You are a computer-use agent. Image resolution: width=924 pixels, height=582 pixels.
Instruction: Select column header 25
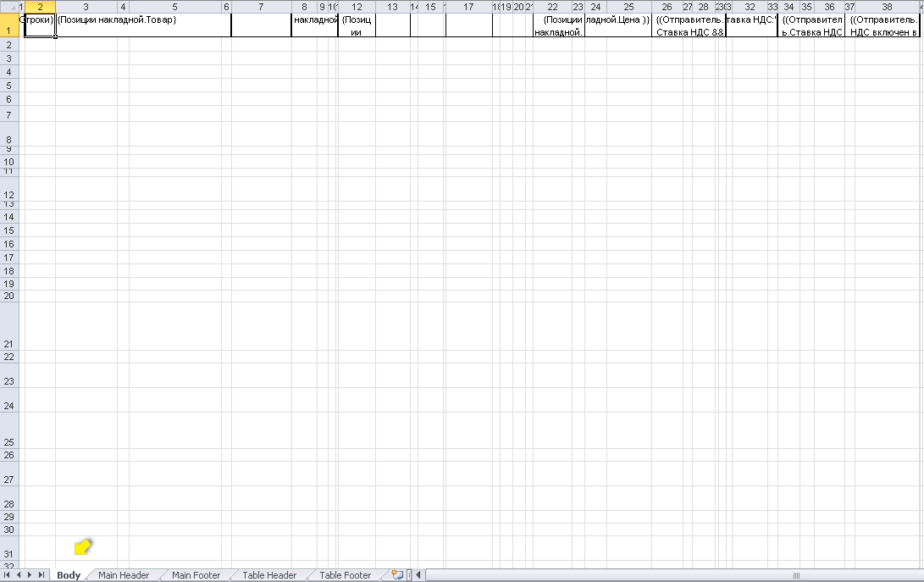tap(628, 7)
